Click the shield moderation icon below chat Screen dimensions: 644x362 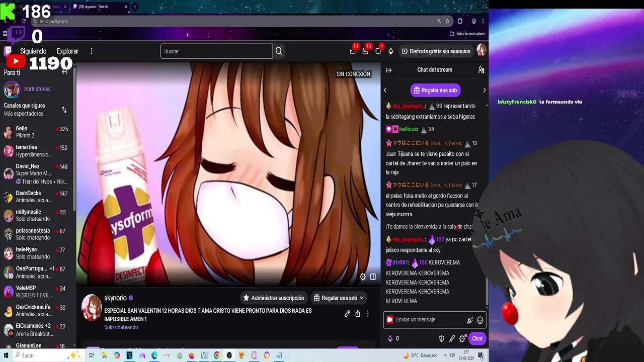pos(442,339)
